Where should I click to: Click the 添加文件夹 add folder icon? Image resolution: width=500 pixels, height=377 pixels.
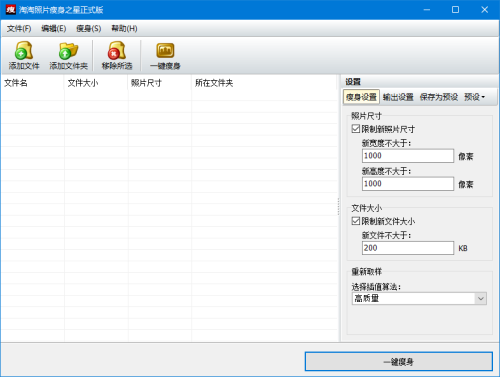(x=68, y=51)
